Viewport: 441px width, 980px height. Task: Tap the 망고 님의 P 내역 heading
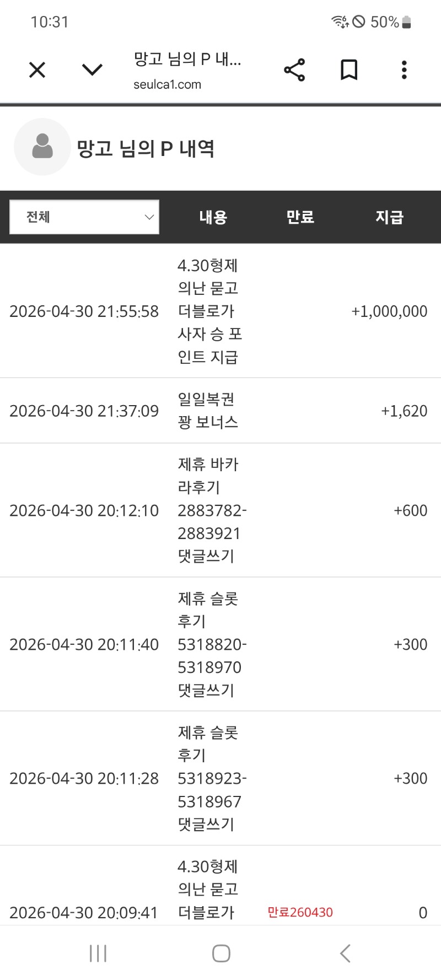[146, 148]
